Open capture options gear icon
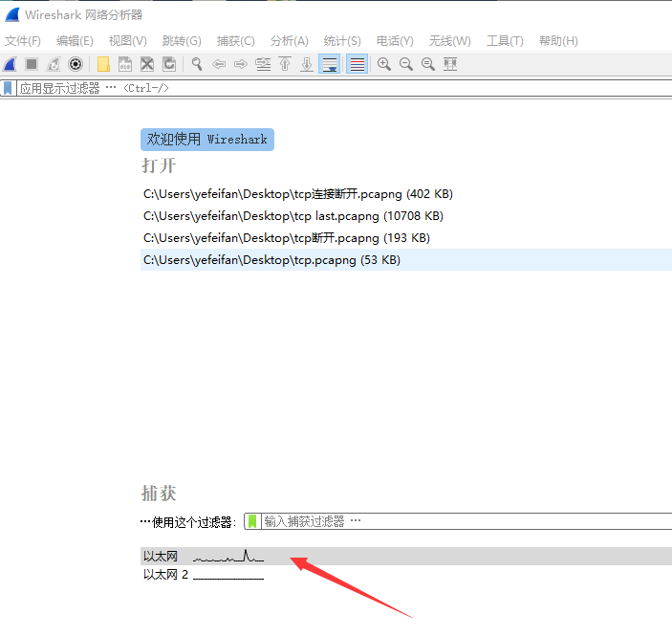Image resolution: width=672 pixels, height=637 pixels. 76,64
